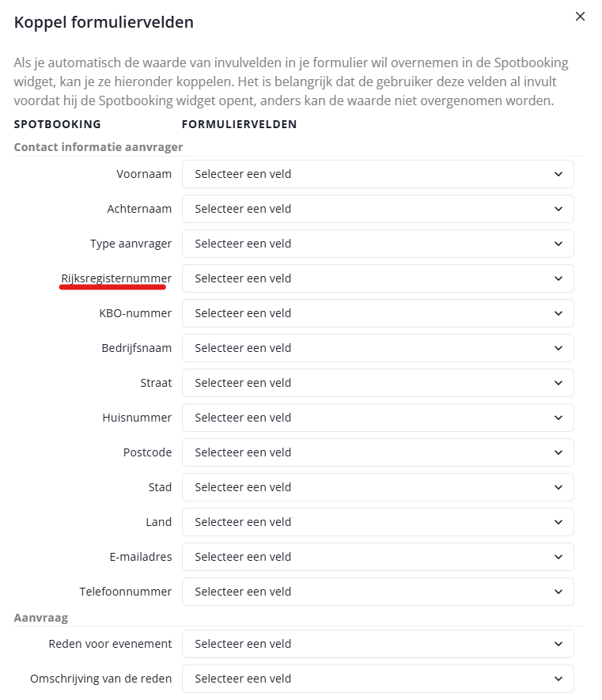Image resolution: width=602 pixels, height=700 pixels.
Task: Open the Telefoonnummer dropdown
Action: [377, 592]
